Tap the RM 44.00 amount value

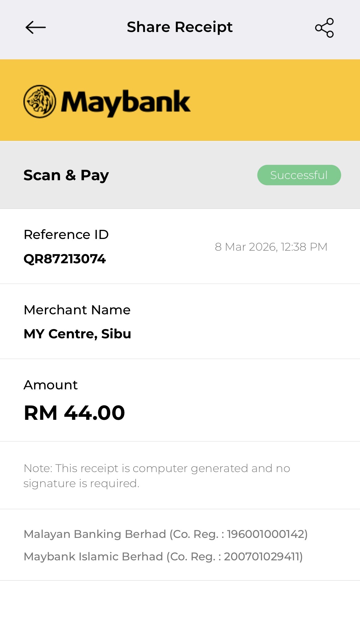click(x=74, y=413)
